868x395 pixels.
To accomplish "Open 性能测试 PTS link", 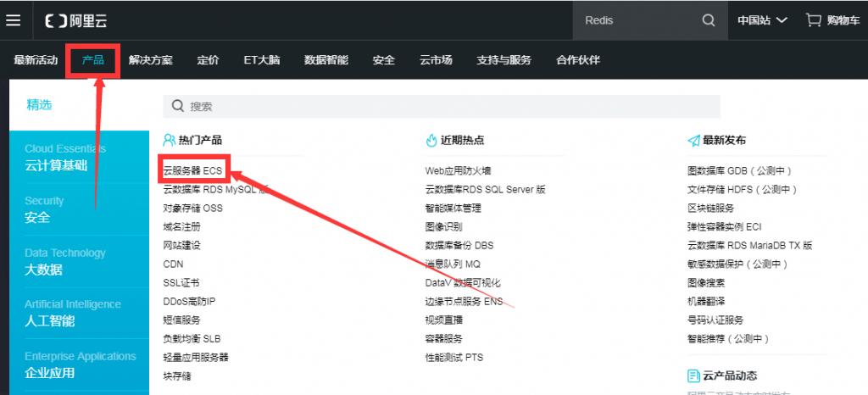I will tap(454, 358).
